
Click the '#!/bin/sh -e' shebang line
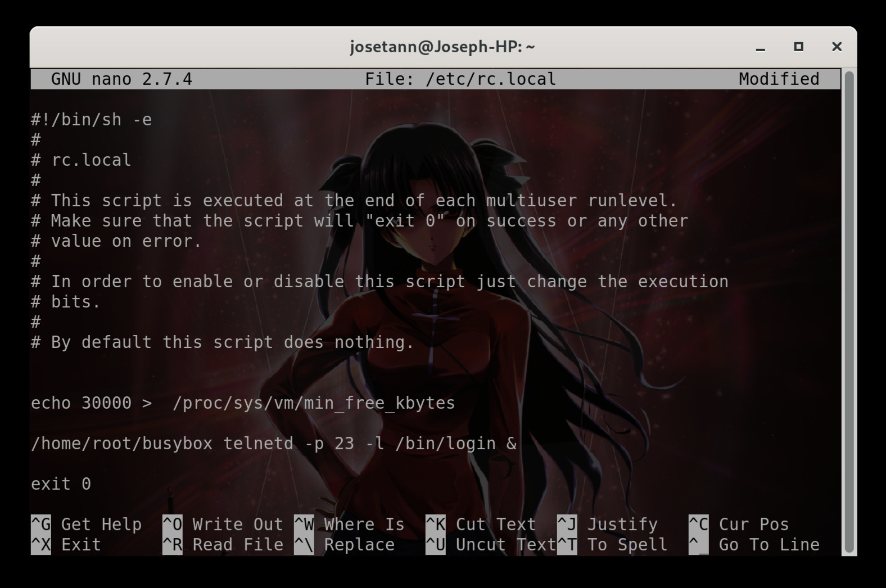tap(92, 120)
